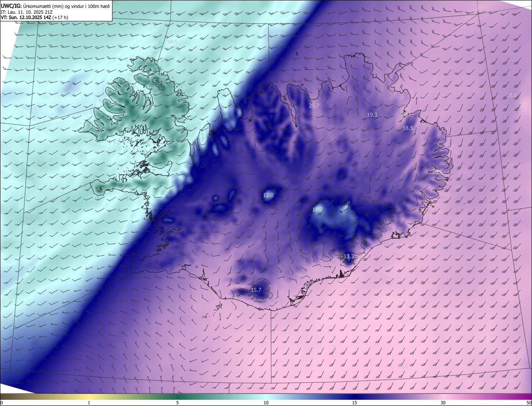Image resolution: width=532 pixels, height=406 pixels.
Task: Click the colorbar tick label 0
Action: point(2,403)
